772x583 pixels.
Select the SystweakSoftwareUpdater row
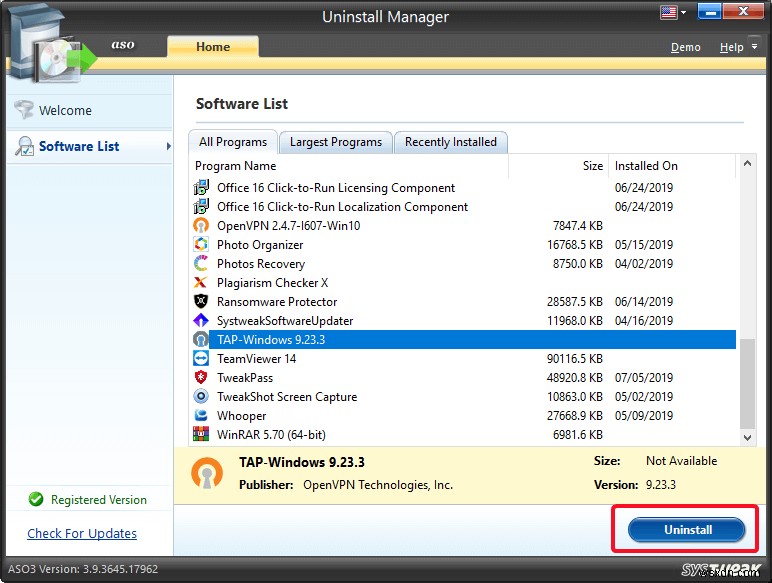(x=463, y=321)
